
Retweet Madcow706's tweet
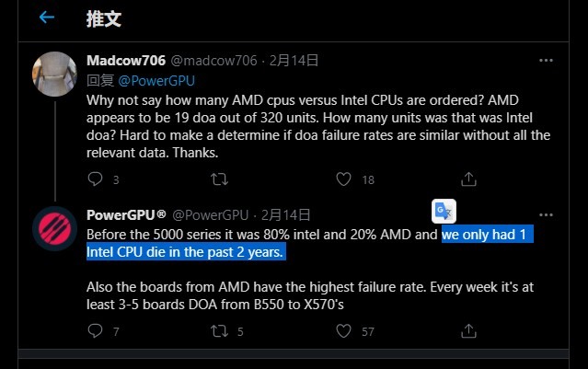click(x=219, y=179)
